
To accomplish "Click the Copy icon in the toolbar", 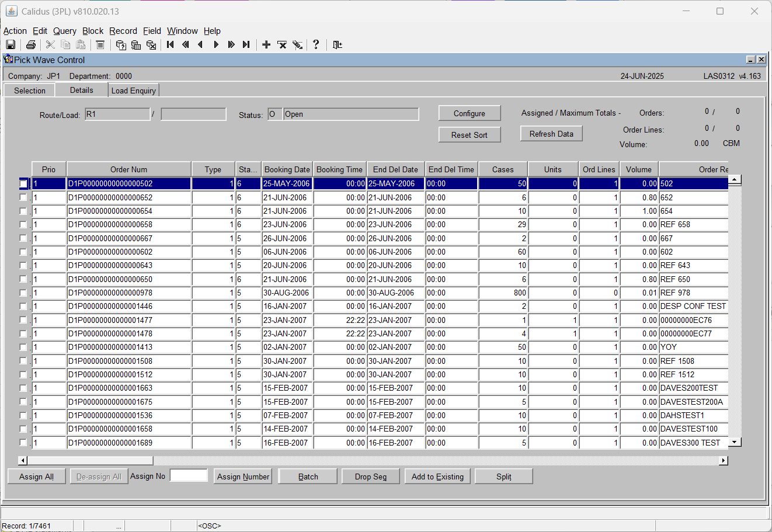I will click(65, 45).
